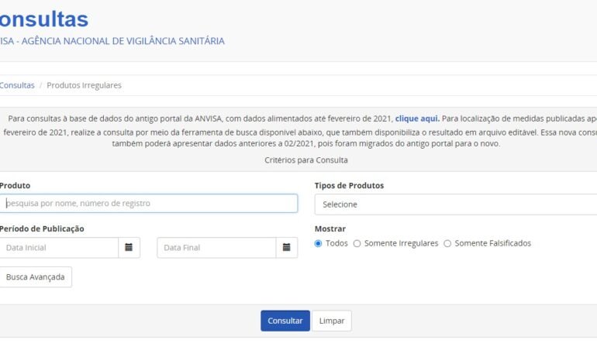
Task: Click the Mostrar label above radio options
Action: 330,228
